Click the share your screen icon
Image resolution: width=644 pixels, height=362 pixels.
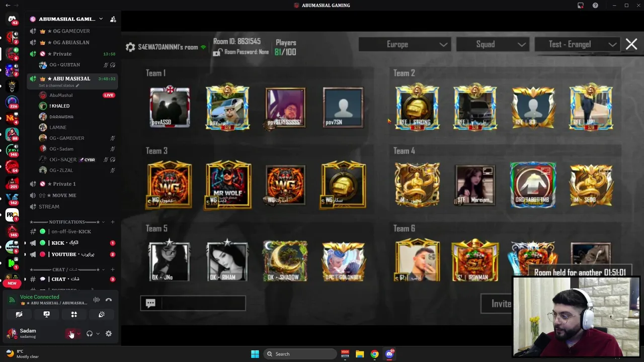coord(46,314)
